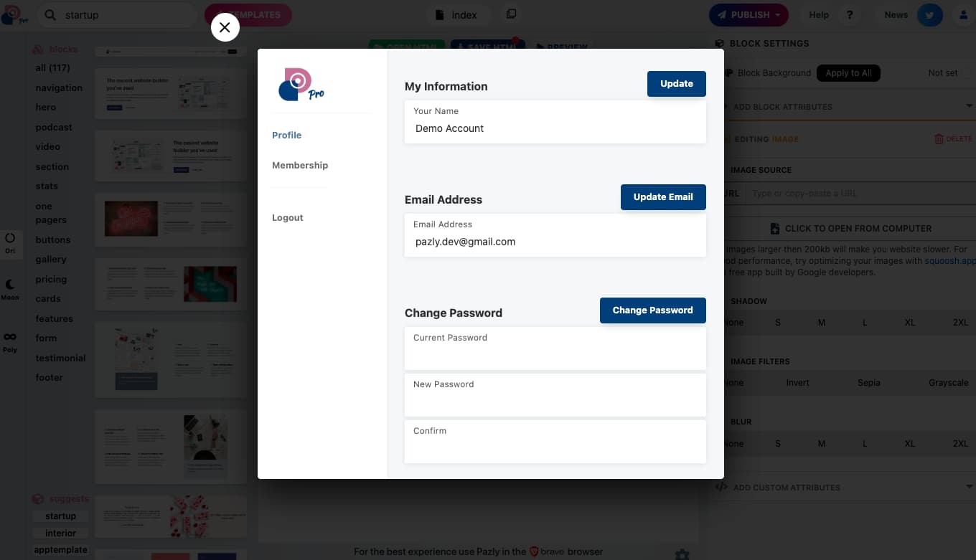Close the profile dialog with the X icon
This screenshot has width=976, height=560.
[225, 27]
